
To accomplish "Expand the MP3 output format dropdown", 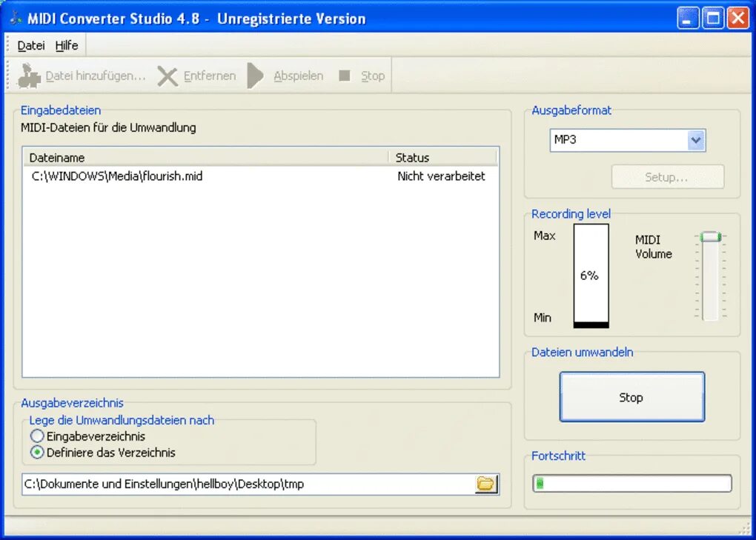I will pos(696,140).
